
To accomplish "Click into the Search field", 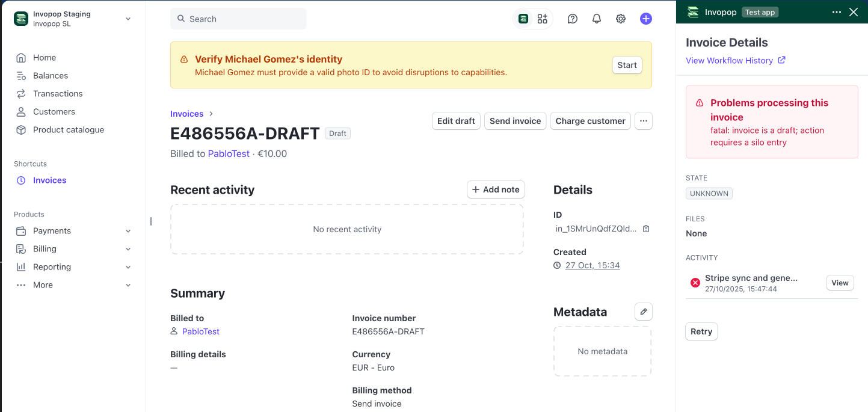I will pyautogui.click(x=238, y=19).
